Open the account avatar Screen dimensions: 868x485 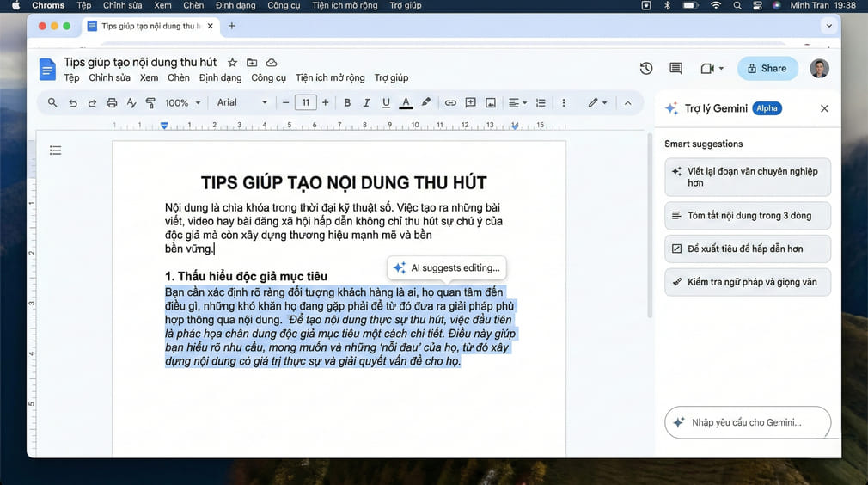pos(819,69)
